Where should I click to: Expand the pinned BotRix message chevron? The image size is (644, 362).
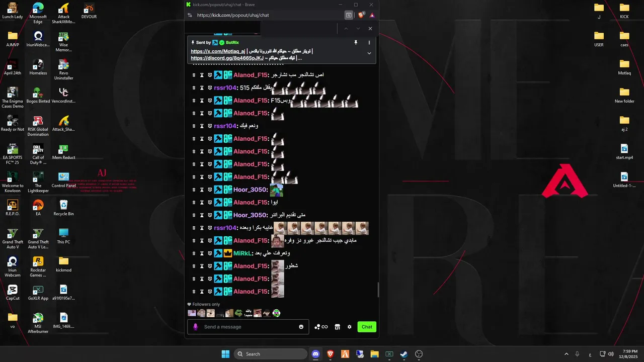point(369,53)
